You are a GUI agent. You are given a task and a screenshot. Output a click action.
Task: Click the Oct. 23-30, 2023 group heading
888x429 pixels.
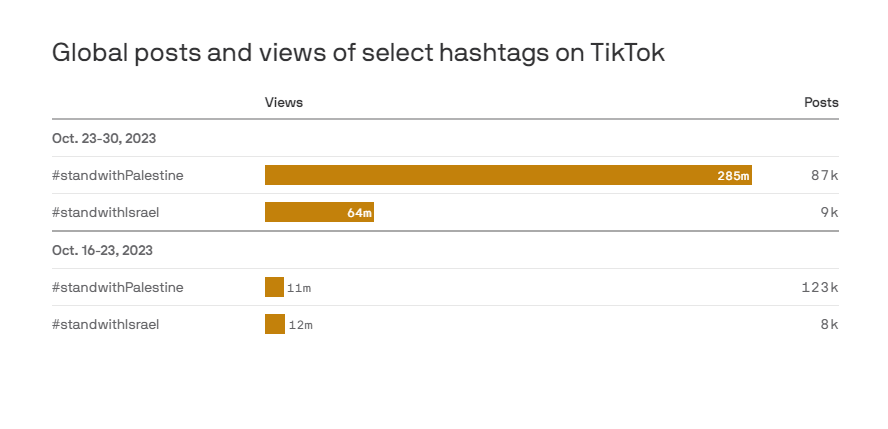click(x=104, y=138)
